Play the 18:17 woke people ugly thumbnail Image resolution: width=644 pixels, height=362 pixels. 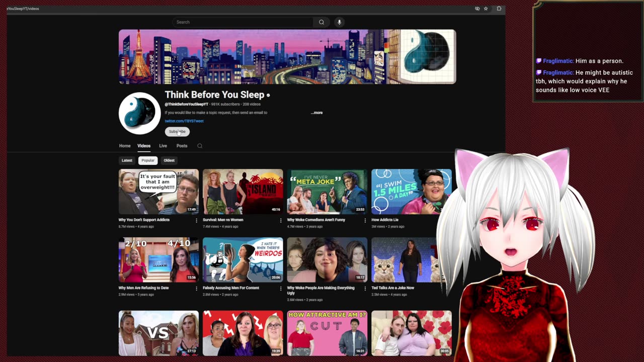click(327, 260)
